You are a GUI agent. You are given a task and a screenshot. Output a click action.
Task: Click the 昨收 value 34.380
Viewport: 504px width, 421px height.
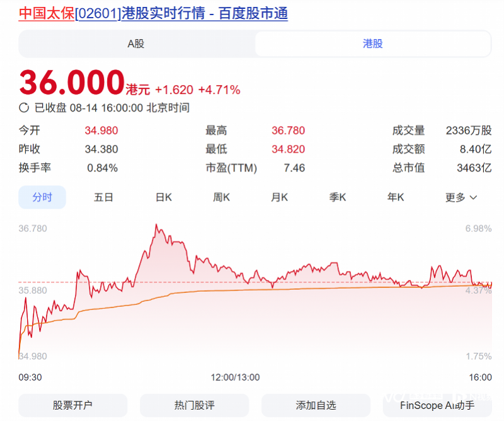pyautogui.click(x=101, y=149)
